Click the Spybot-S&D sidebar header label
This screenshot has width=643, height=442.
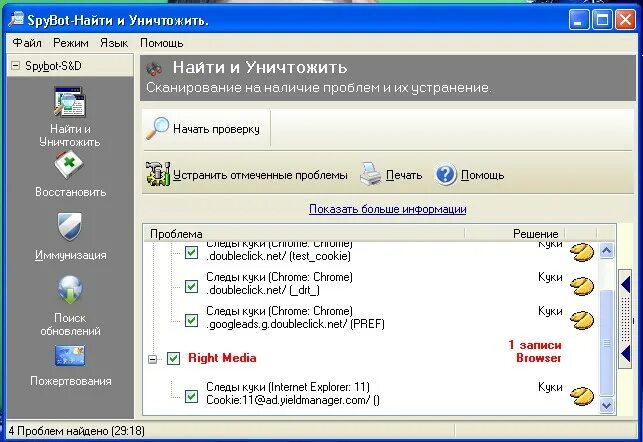click(53, 66)
